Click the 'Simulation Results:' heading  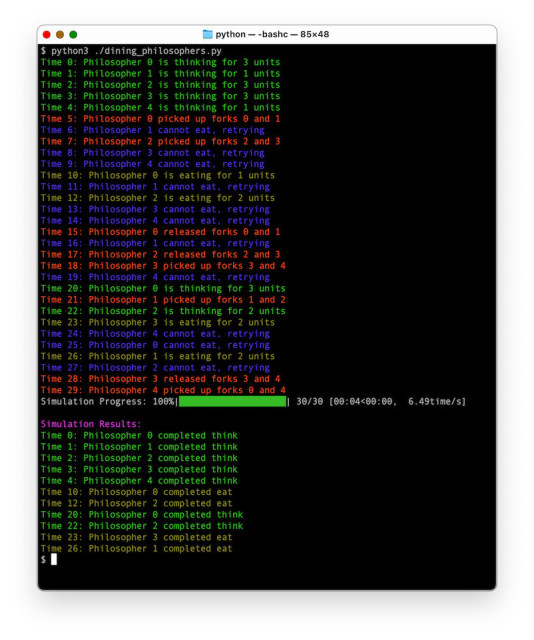coord(91,424)
